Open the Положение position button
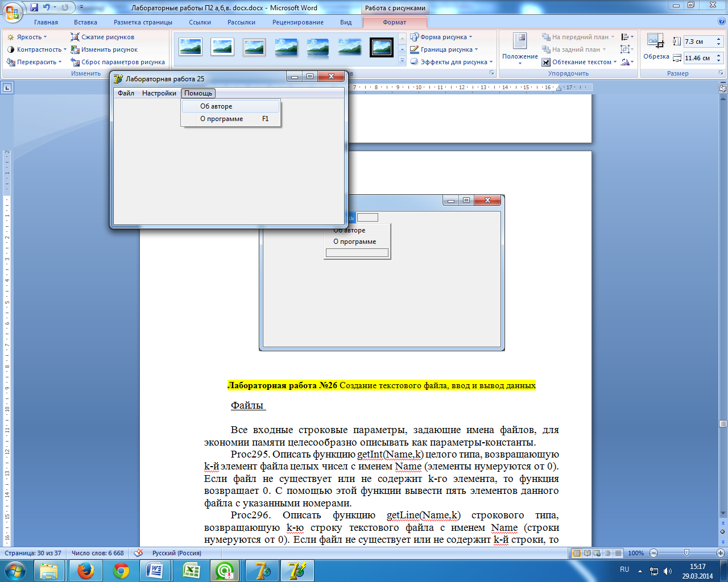The height and width of the screenshot is (582, 728). point(520,49)
